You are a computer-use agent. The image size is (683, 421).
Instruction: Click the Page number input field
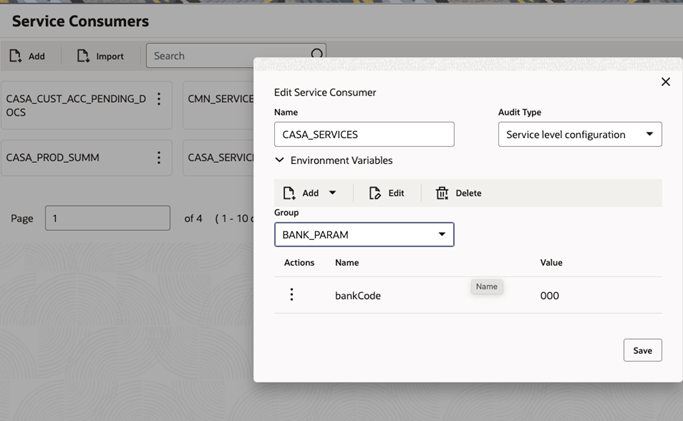tap(108, 218)
